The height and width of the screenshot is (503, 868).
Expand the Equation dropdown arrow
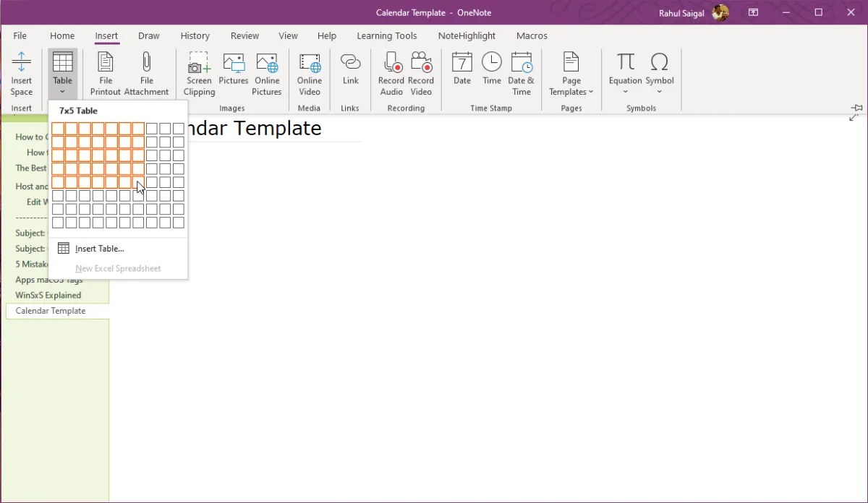tap(624, 93)
